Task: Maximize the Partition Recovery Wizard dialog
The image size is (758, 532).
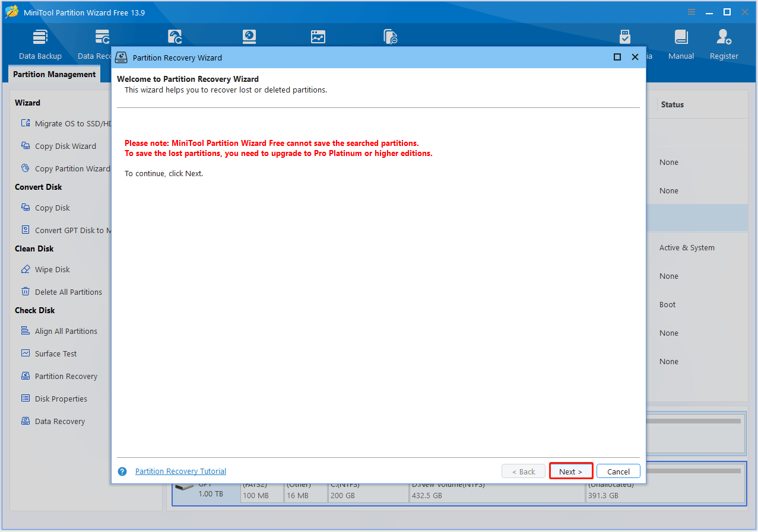Action: 617,57
